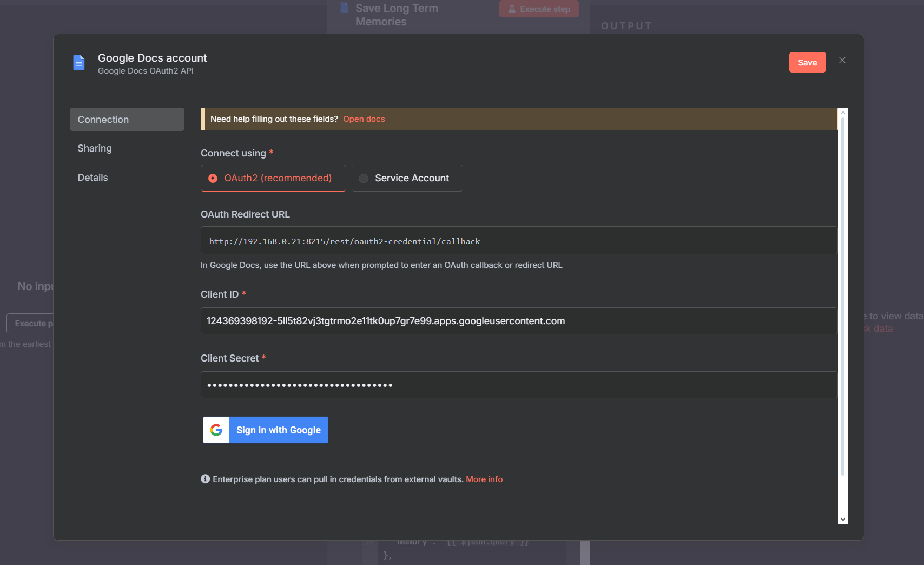Click the dialog scrollbar up arrow
Screen dimensions: 924x565
coord(843,113)
